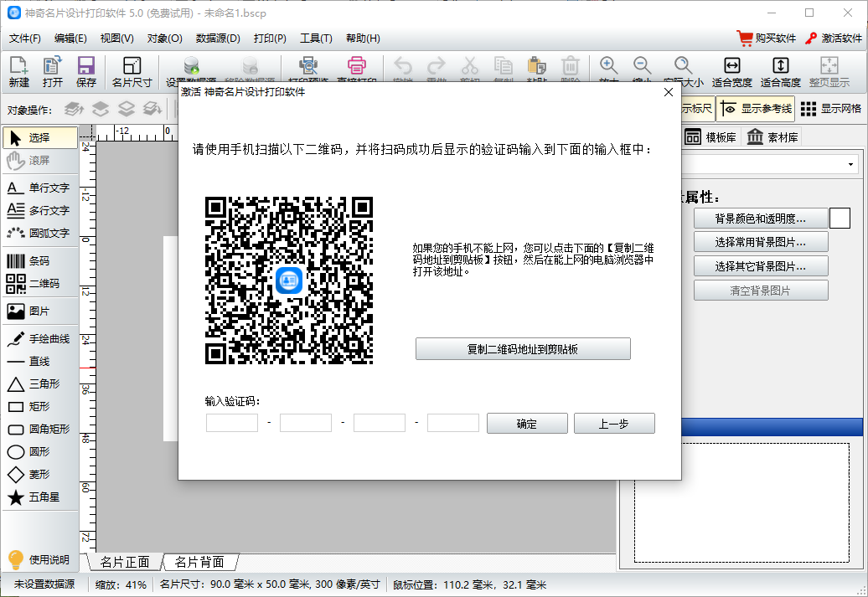Click the previous step (上一步) button
868x597 pixels.
(614, 424)
